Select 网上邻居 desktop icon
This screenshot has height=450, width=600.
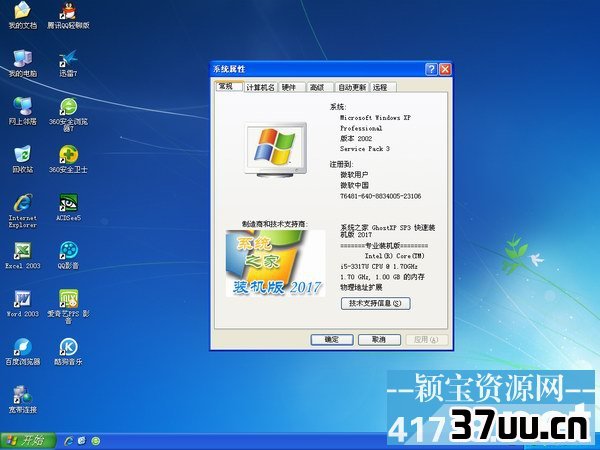(x=23, y=111)
